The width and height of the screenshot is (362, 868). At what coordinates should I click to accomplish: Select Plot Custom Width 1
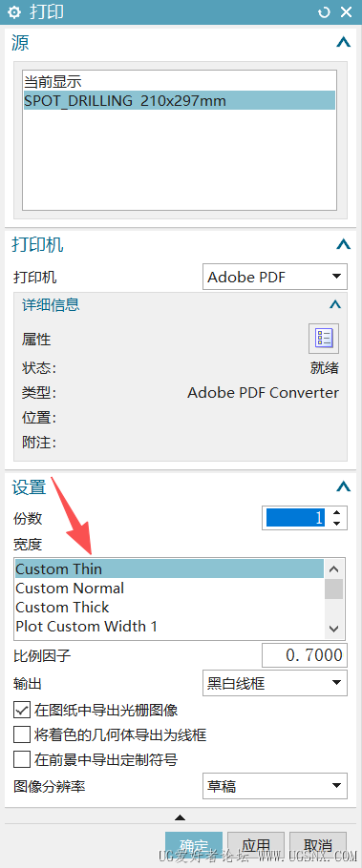pos(169,626)
